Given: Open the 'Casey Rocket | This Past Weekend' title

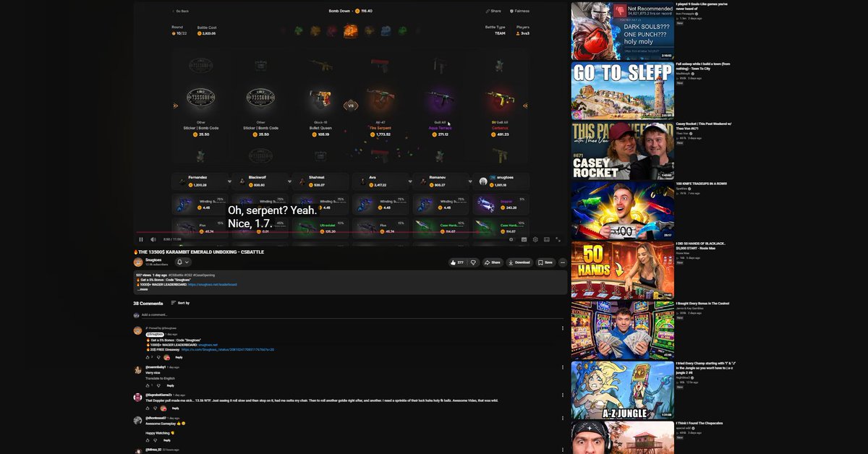Looking at the screenshot, I should 704,126.
